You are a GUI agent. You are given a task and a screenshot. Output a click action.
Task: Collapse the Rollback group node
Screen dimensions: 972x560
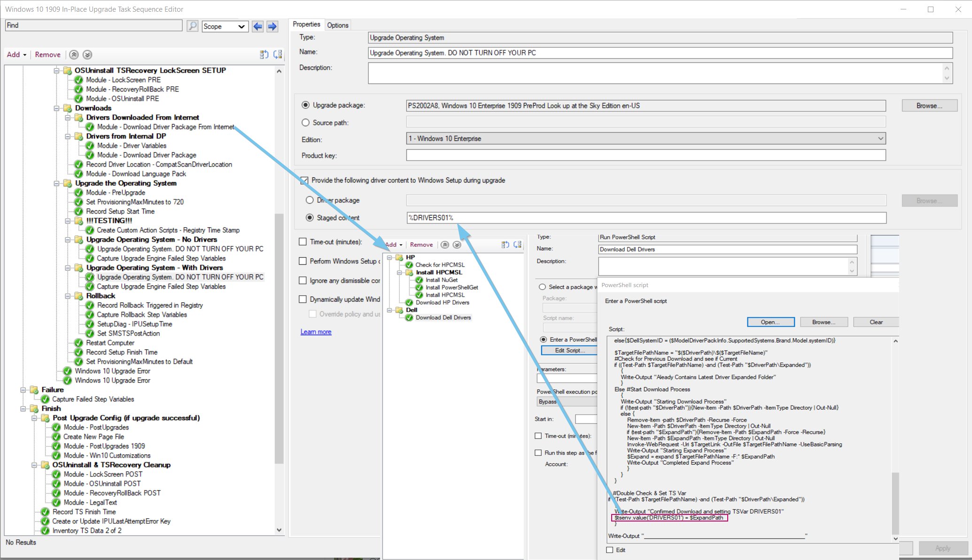[68, 296]
